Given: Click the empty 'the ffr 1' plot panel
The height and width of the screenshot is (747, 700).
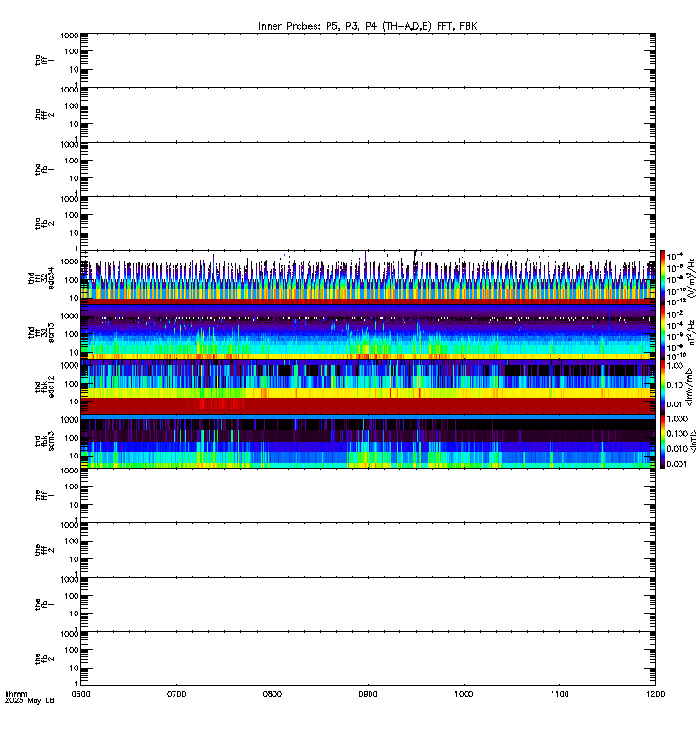Looking at the screenshot, I should click(x=368, y=496).
